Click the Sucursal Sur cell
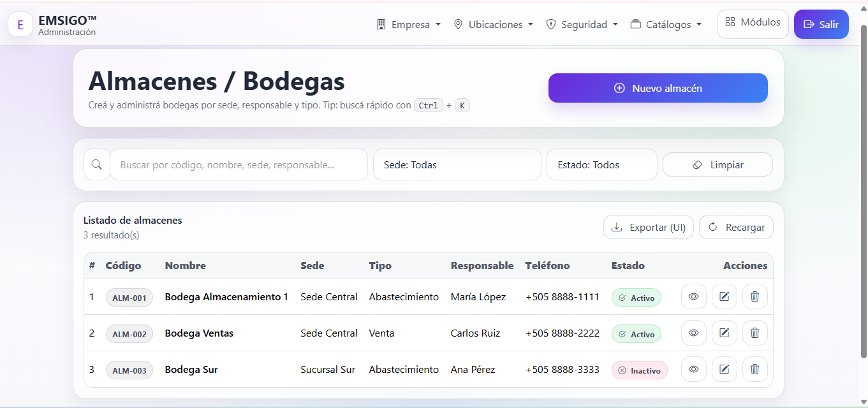 328,370
